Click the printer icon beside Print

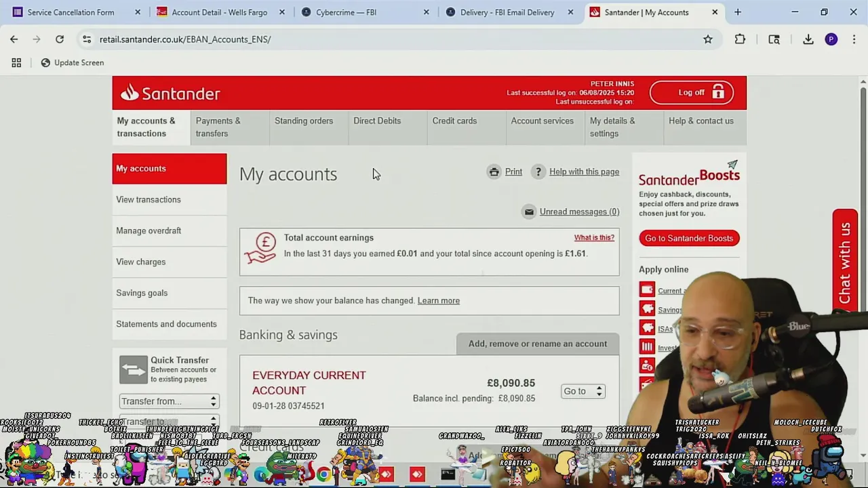494,171
